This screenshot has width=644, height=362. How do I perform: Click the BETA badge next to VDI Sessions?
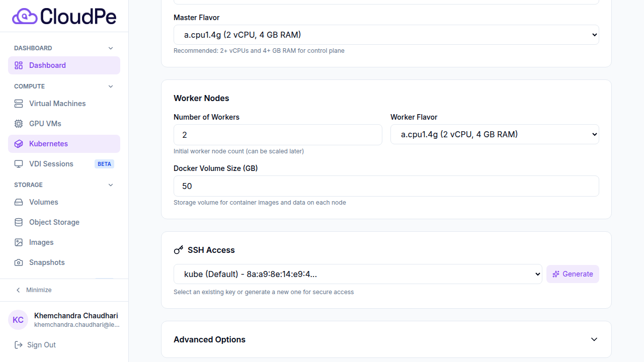point(104,164)
